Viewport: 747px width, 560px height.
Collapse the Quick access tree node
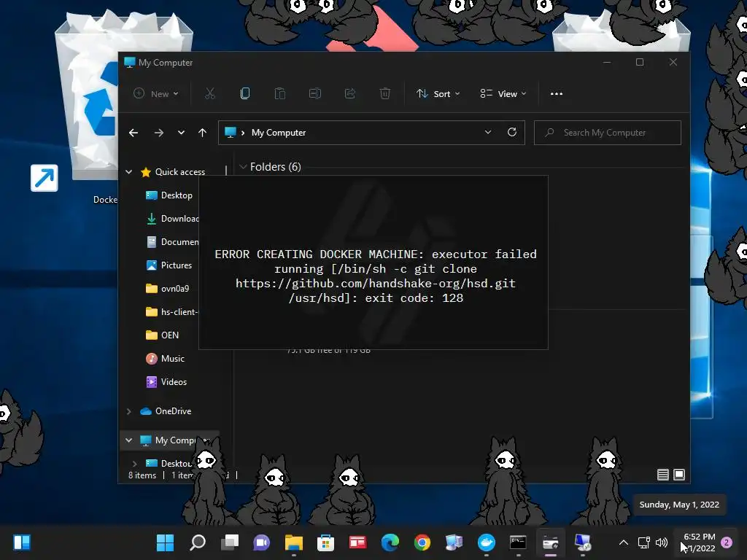tap(128, 172)
